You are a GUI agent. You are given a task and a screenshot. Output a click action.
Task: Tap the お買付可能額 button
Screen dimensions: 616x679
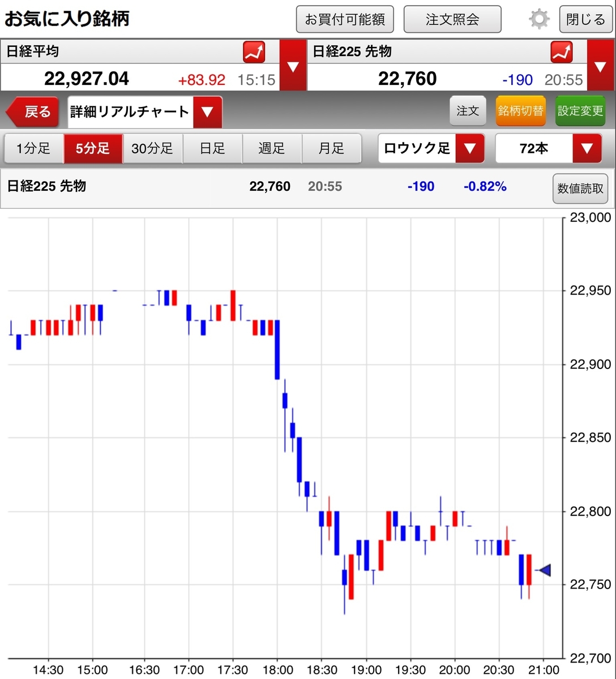tap(345, 19)
